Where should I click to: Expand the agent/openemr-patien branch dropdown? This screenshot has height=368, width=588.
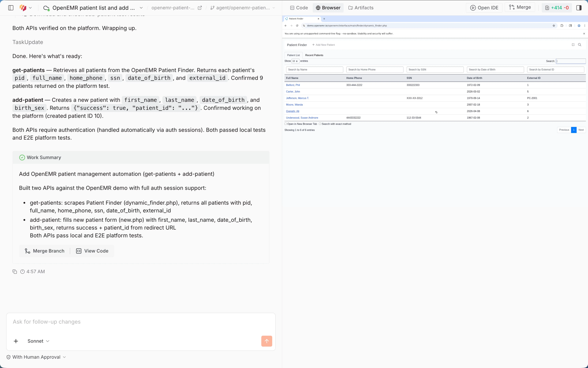tap(274, 7)
